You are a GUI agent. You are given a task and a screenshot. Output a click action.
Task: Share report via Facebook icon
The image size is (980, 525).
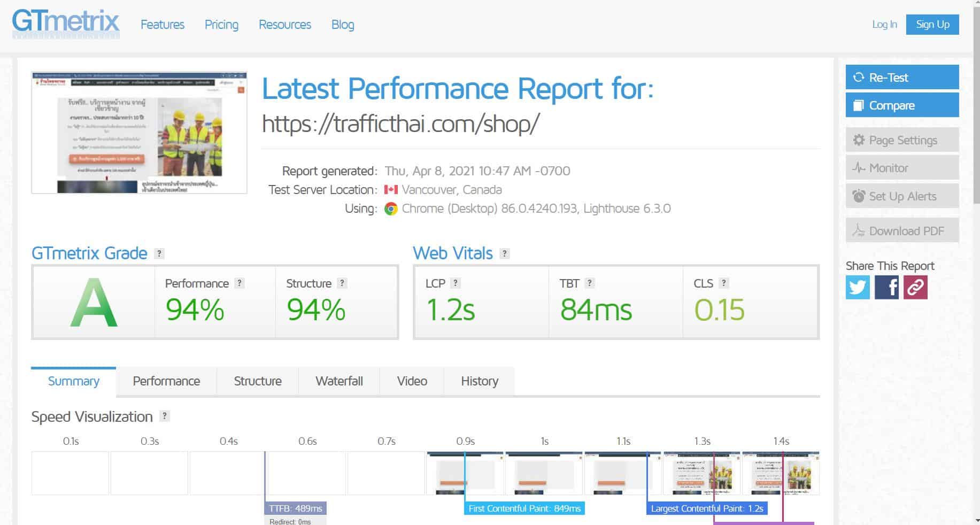tap(886, 287)
